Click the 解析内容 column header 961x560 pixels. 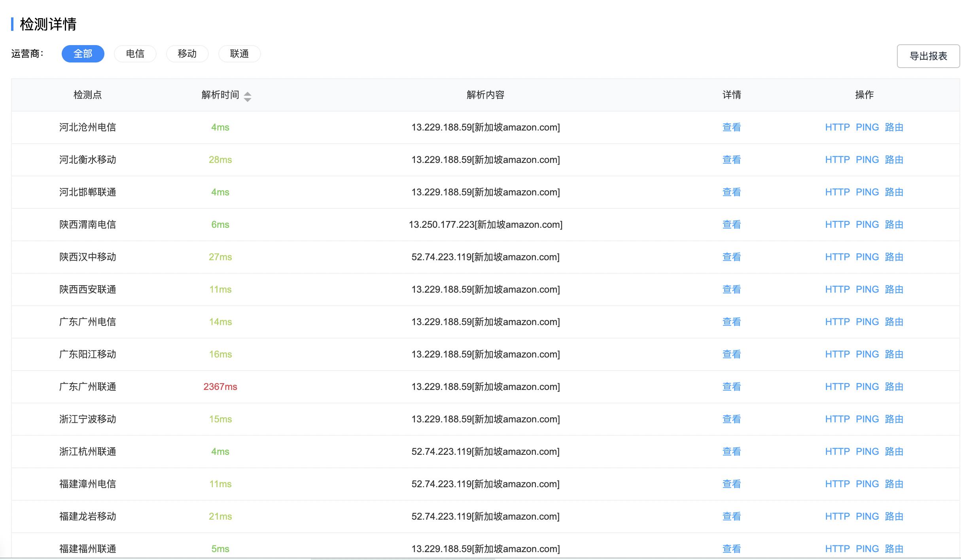(x=486, y=95)
